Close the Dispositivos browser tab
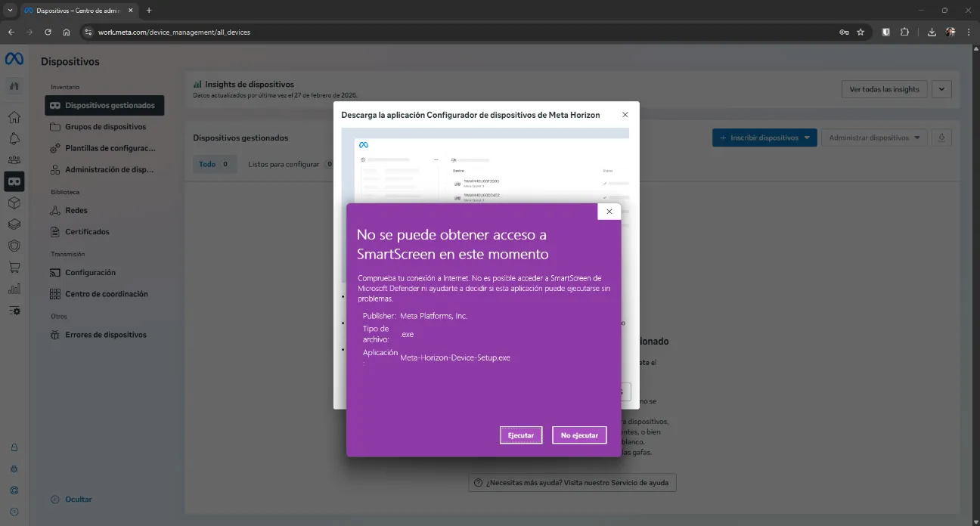This screenshot has height=526, width=980. tap(130, 11)
